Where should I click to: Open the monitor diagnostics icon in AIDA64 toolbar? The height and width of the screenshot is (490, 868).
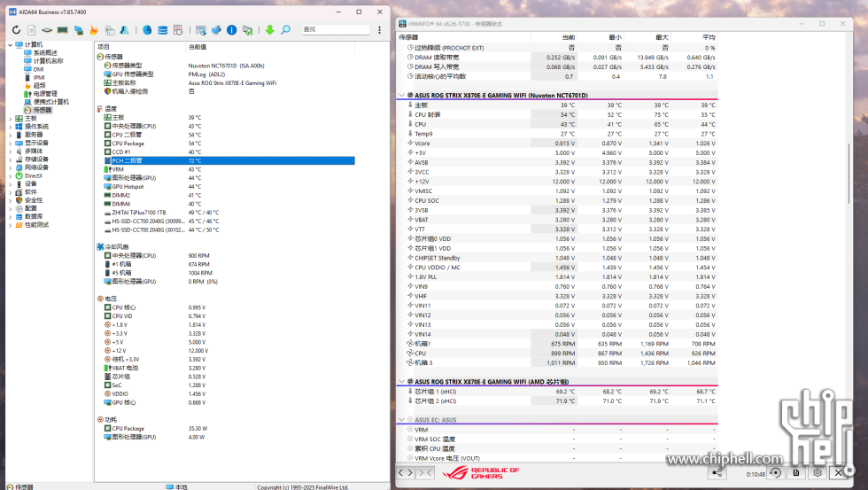coord(78,30)
